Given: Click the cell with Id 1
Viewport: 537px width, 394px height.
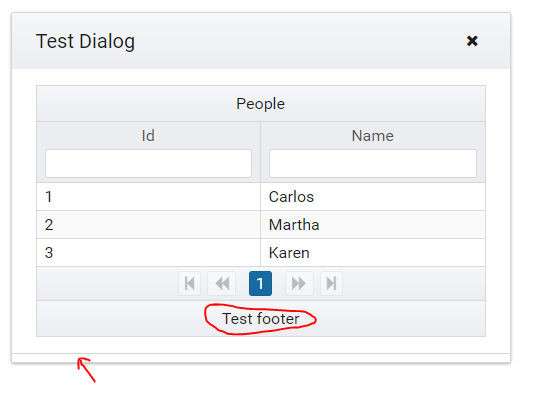Looking at the screenshot, I should coord(148,197).
